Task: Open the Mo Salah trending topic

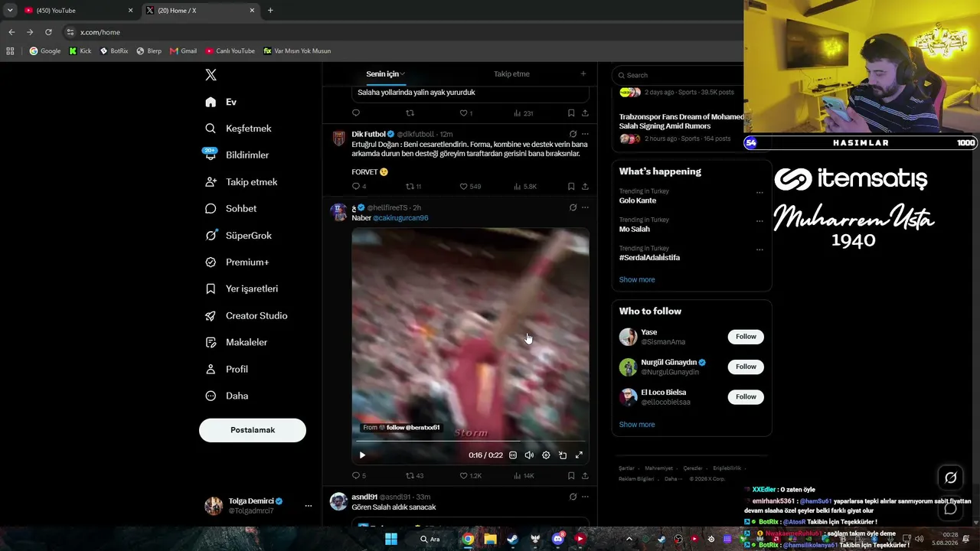Action: [635, 229]
